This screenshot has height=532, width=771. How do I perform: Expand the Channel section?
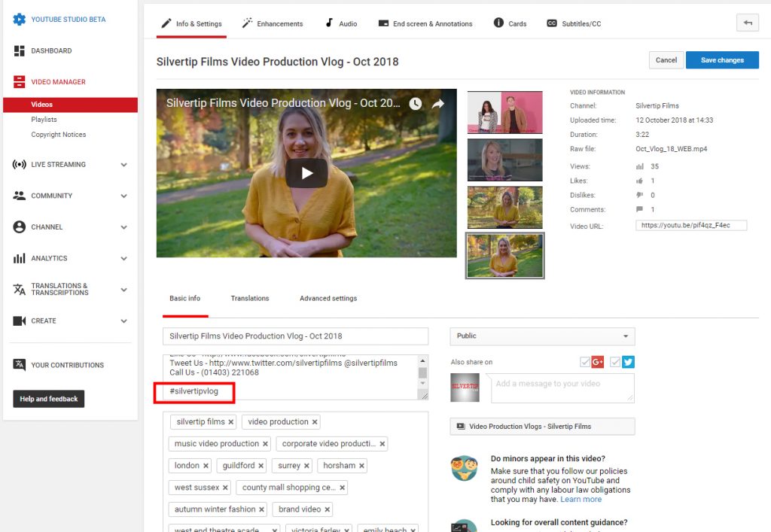[124, 227]
